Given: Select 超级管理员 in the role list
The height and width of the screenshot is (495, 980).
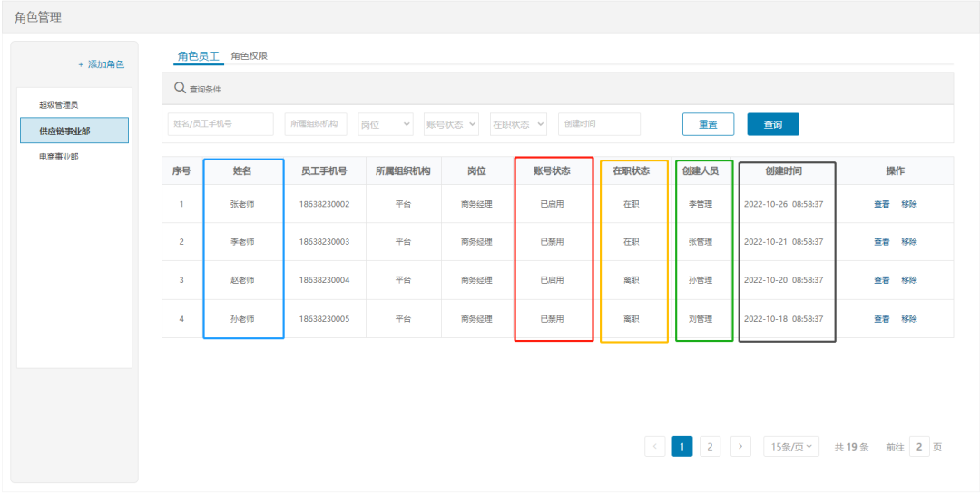Looking at the screenshot, I should tap(64, 105).
